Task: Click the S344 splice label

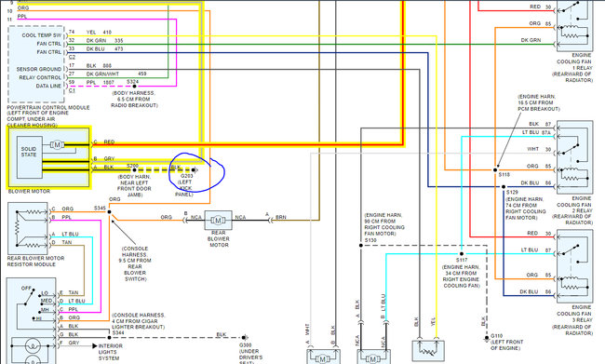Action: [x=118, y=332]
